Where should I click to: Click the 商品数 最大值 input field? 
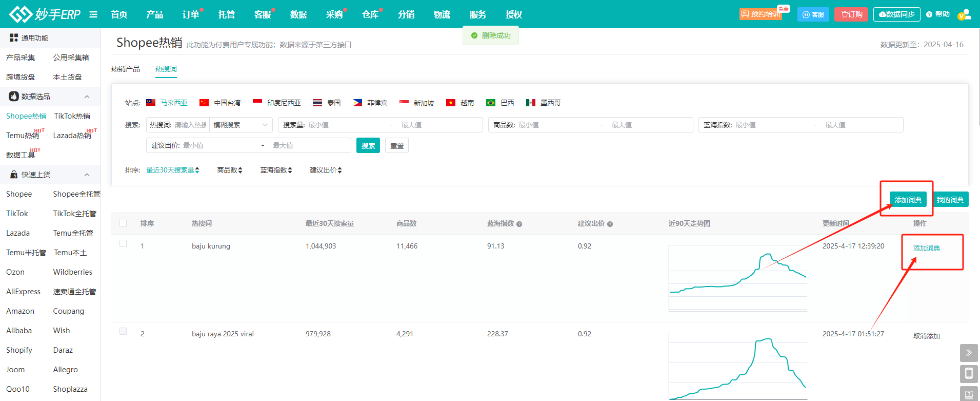649,125
